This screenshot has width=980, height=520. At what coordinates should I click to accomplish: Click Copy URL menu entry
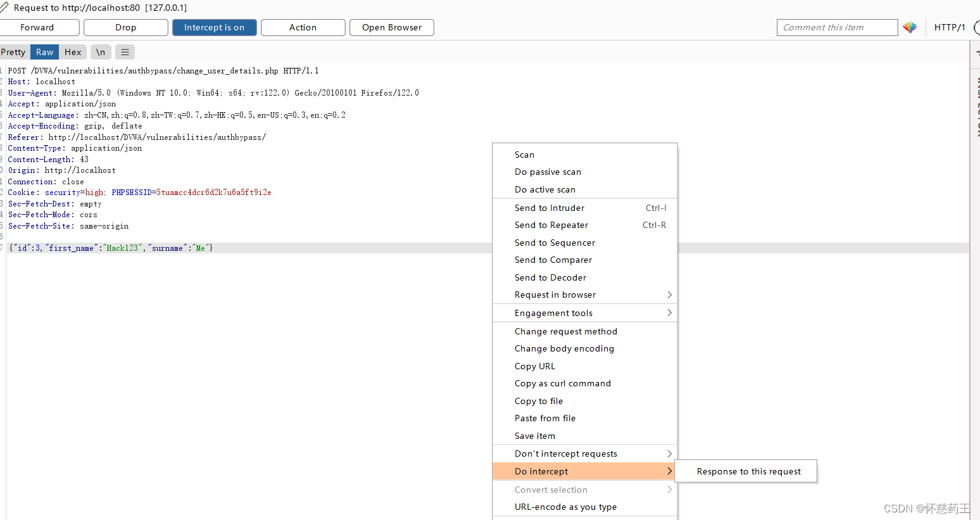(x=585, y=366)
